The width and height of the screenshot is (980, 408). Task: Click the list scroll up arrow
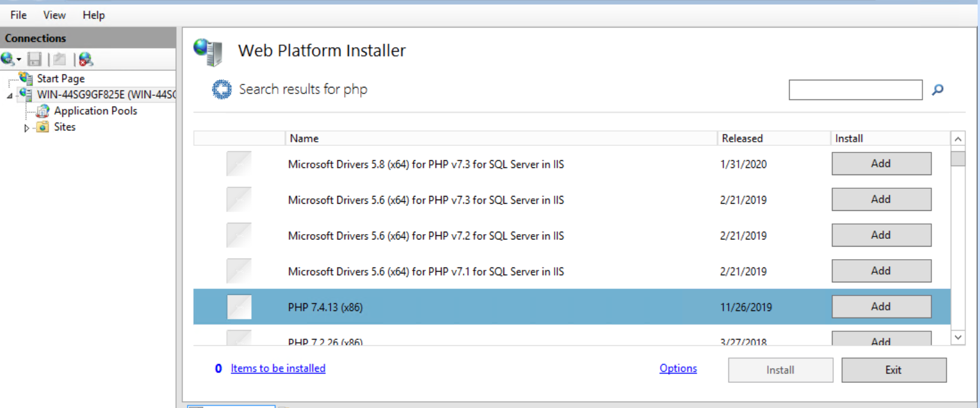(x=958, y=139)
